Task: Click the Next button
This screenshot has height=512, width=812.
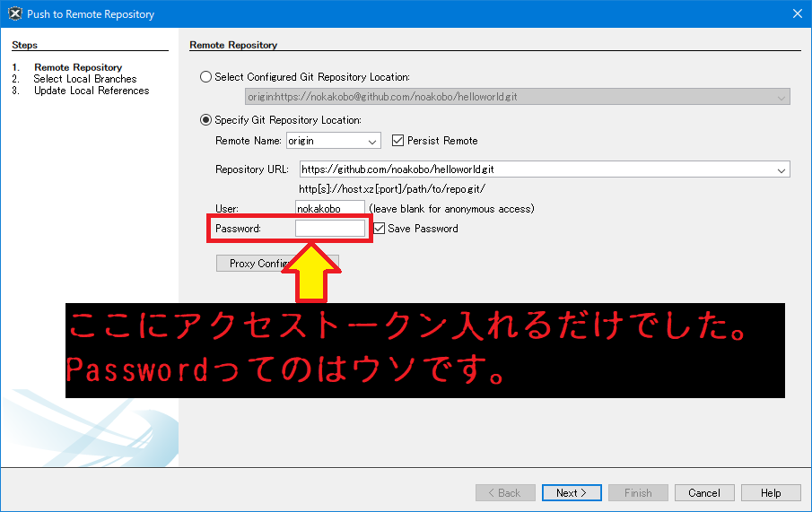Action: (x=572, y=493)
